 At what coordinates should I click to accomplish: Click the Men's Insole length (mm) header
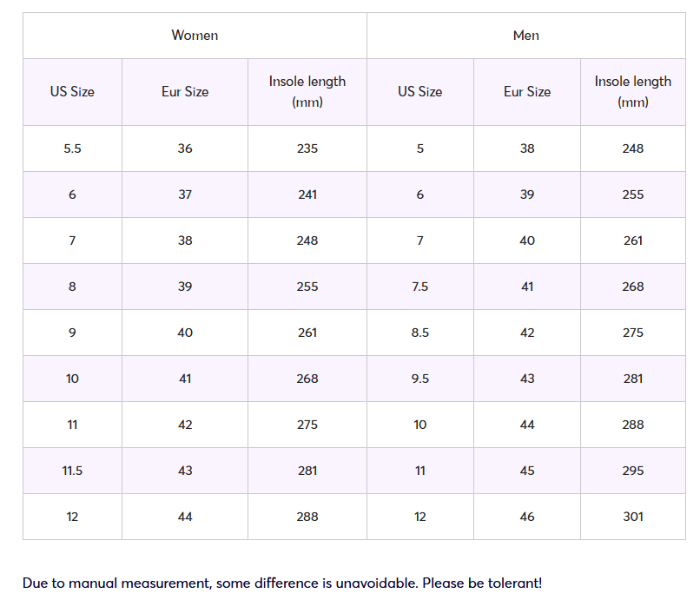pos(632,92)
